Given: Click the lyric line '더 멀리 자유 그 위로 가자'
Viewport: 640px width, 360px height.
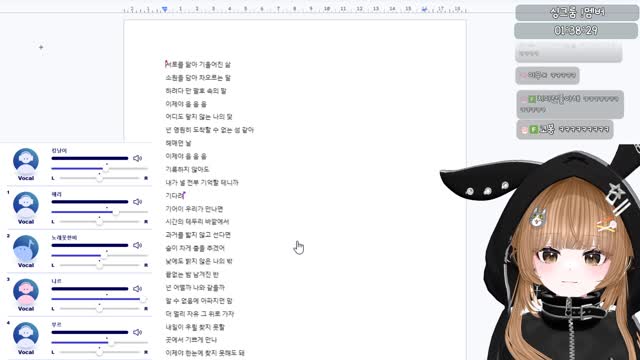Looking at the screenshot, I should (200, 313).
